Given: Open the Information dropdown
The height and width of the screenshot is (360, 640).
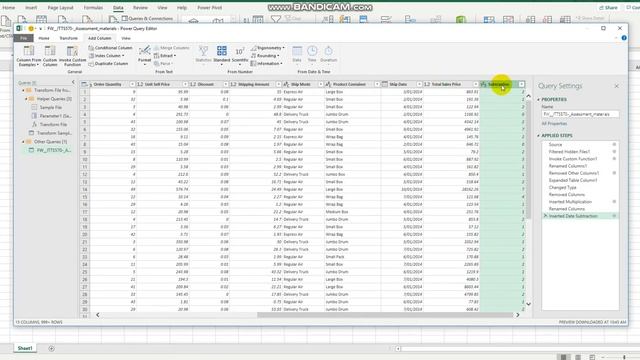Looking at the screenshot, I should tap(267, 64).
